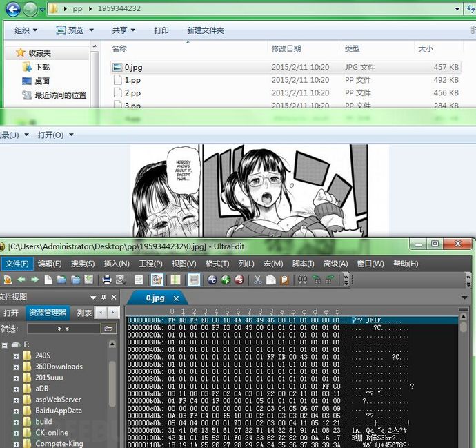Select the 0.jpg file row

(x=286, y=67)
